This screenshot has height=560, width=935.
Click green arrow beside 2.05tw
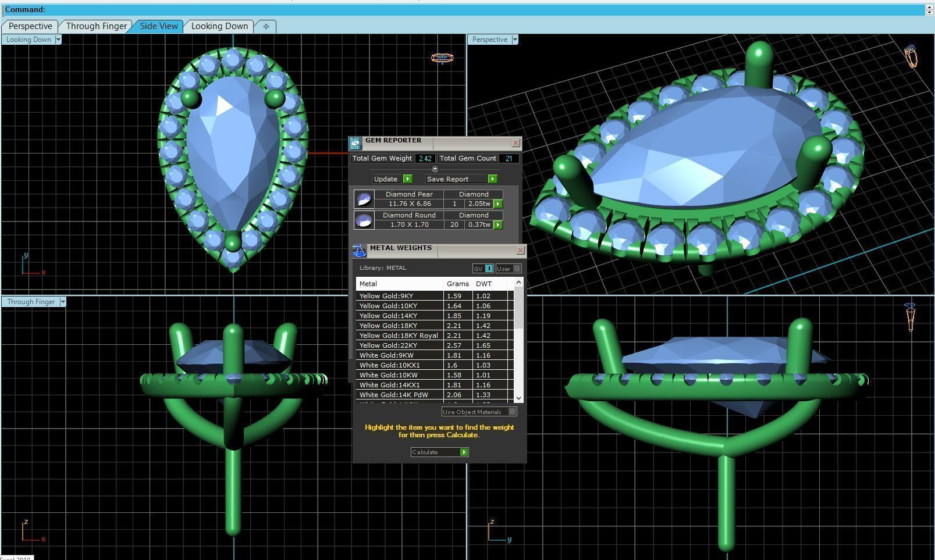pyautogui.click(x=498, y=204)
